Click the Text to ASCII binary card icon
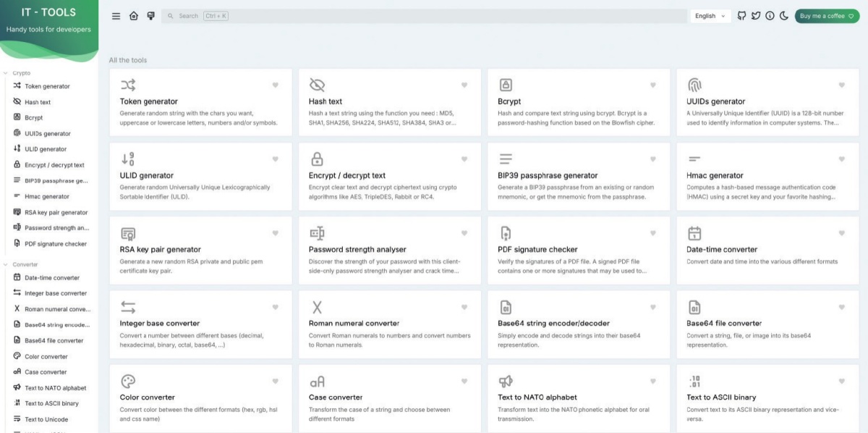This screenshot has width=868, height=433. (x=694, y=381)
